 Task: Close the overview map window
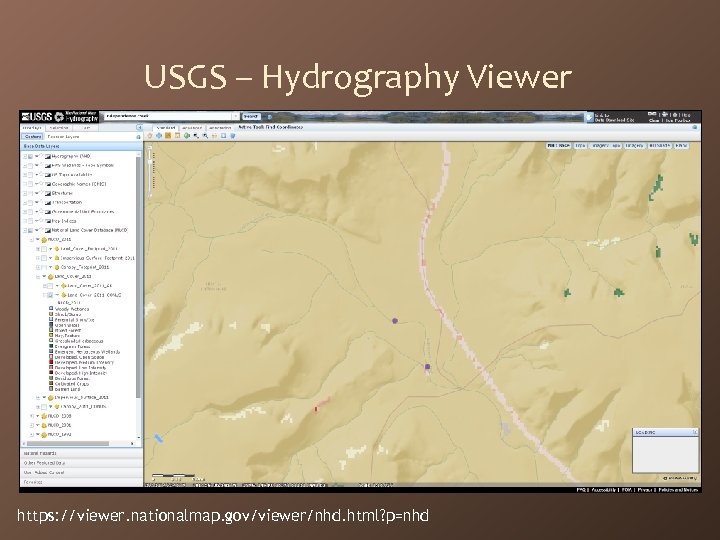pos(695,432)
